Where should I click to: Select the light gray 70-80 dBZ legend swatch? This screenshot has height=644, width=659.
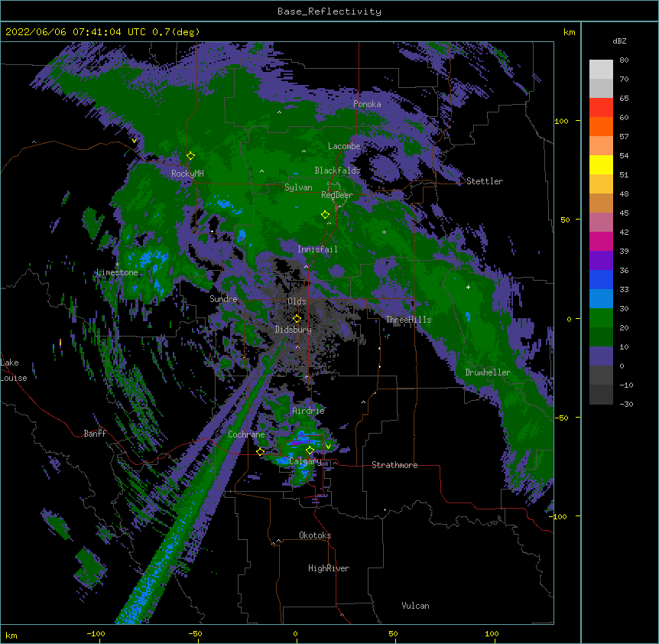pyautogui.click(x=601, y=70)
